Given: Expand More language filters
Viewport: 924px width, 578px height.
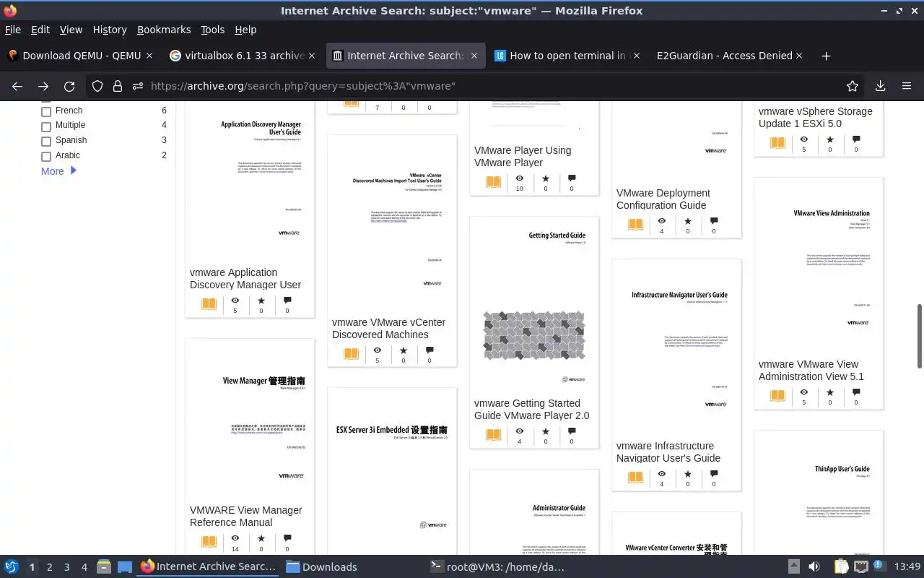Looking at the screenshot, I should tap(59, 171).
